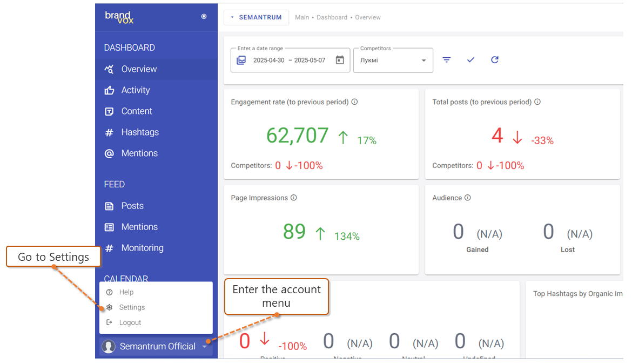Click the filter icon
Screen dimensions: 632x364
tap(447, 59)
